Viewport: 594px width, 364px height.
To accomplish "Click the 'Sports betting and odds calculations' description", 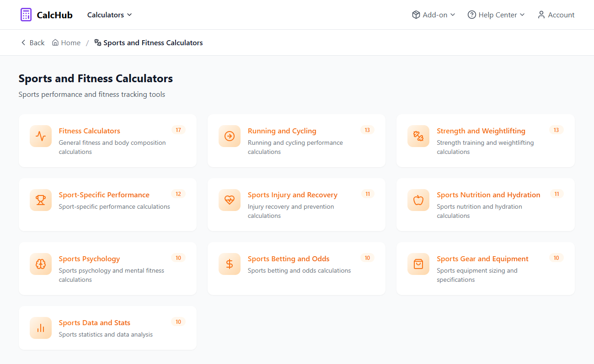I will [x=300, y=271].
